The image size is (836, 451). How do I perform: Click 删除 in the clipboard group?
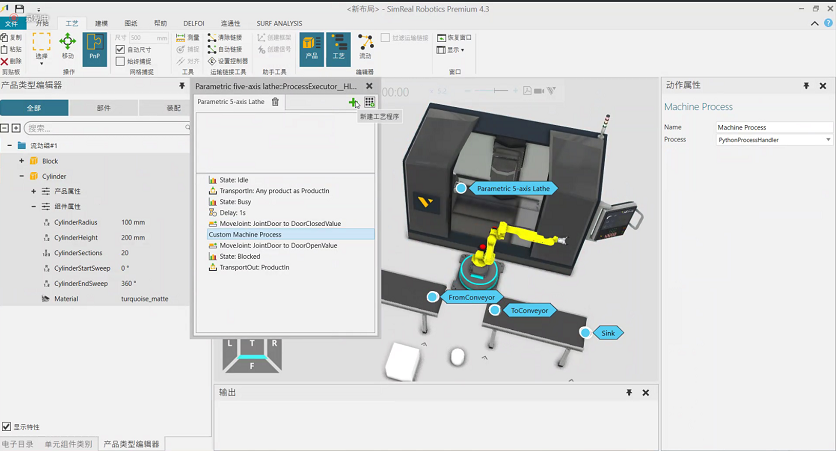click(11, 61)
